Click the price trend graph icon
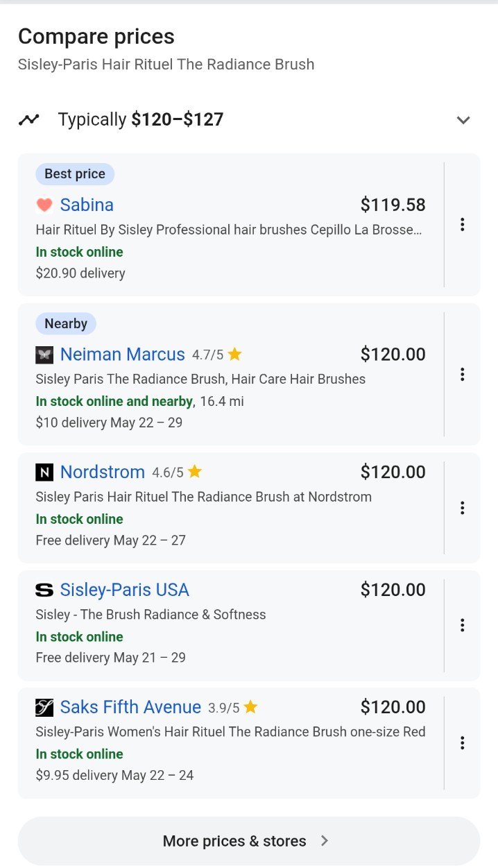This screenshot has height=868, width=498. pyautogui.click(x=29, y=119)
